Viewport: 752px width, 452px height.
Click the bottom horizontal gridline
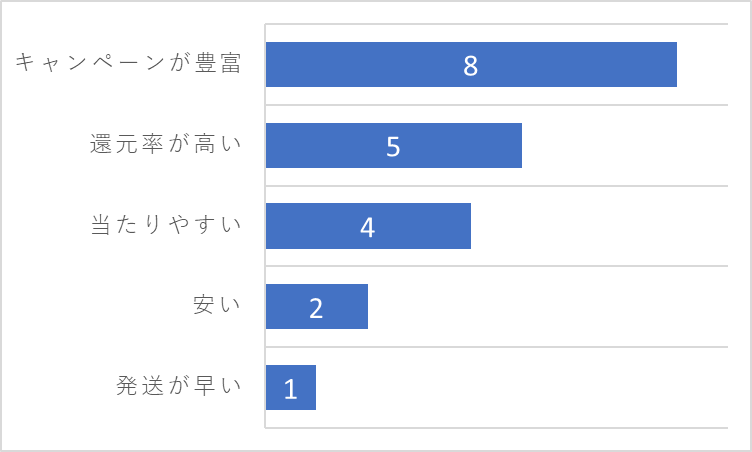point(496,428)
